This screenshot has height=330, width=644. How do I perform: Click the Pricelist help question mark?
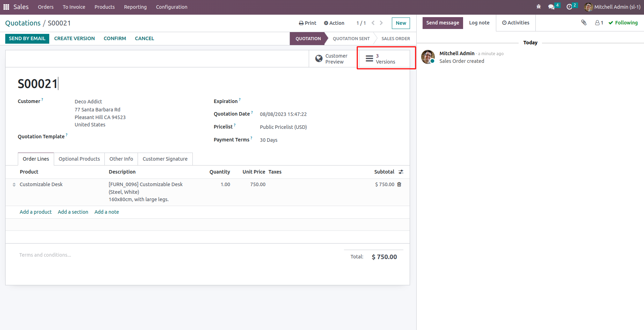click(235, 125)
